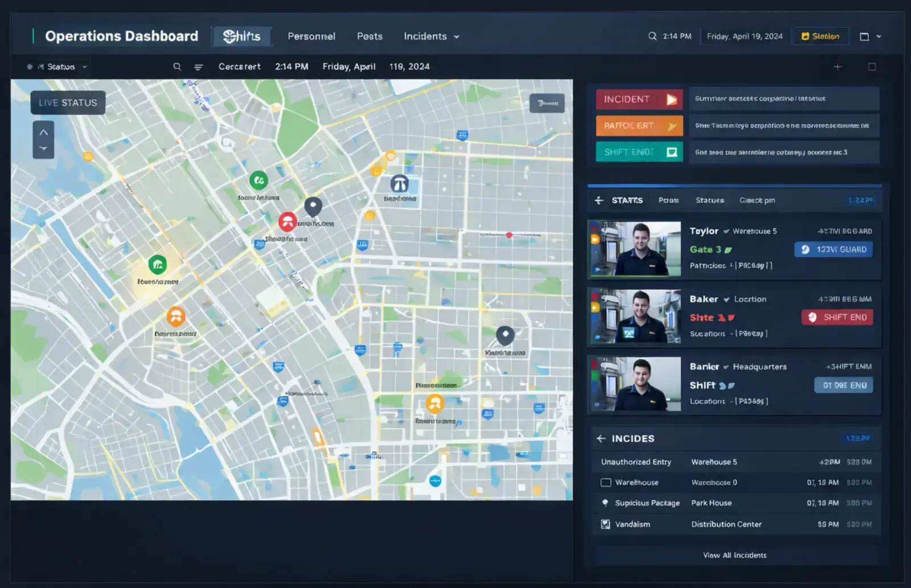911x588 pixels.
Task: Expand the Status filter dropdown above the map
Action: pos(57,66)
